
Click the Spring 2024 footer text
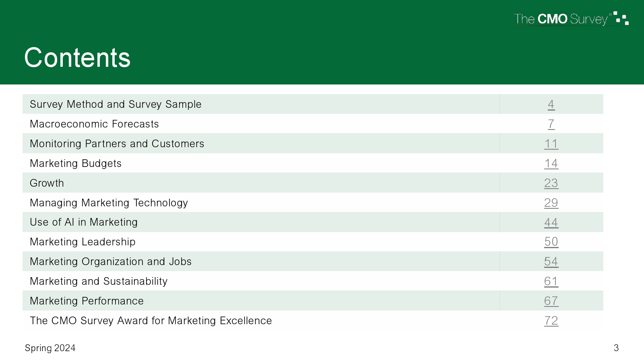(50, 348)
